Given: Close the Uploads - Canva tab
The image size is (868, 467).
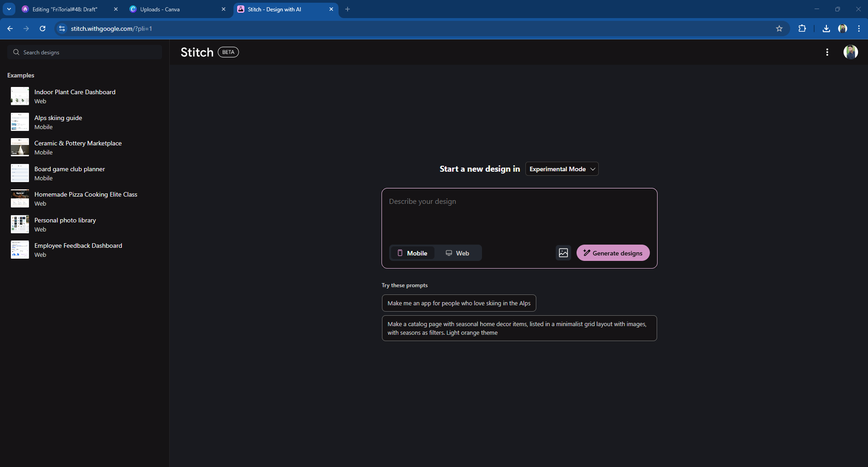Looking at the screenshot, I should (224, 9).
